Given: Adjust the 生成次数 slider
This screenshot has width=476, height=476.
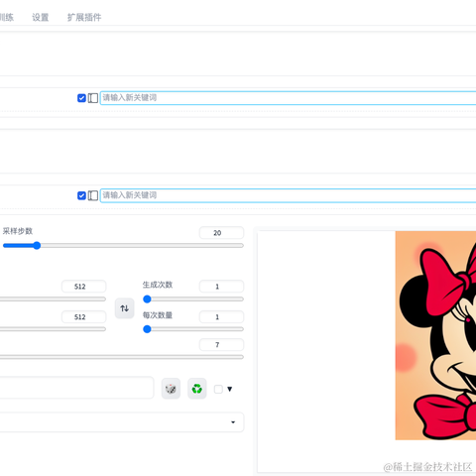Looking at the screenshot, I should (193, 299).
